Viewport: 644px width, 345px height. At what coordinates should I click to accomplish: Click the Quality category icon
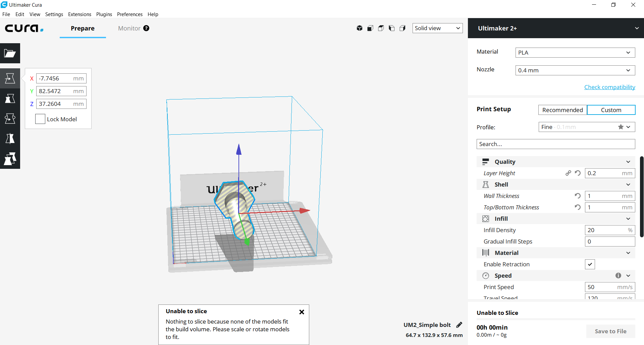486,162
